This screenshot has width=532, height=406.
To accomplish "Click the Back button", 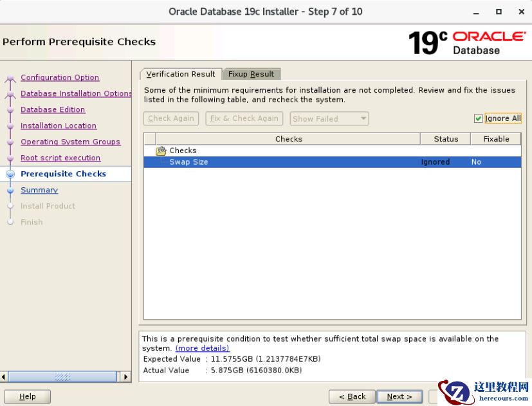I will (352, 396).
